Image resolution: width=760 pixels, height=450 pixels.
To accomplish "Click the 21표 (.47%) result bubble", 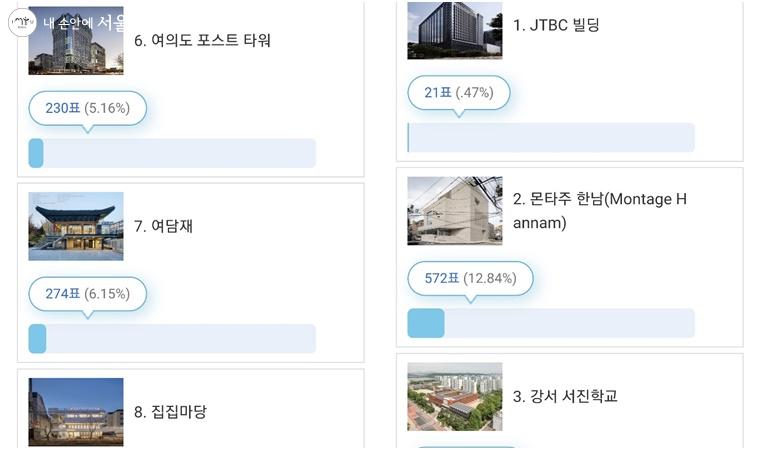I will (458, 93).
